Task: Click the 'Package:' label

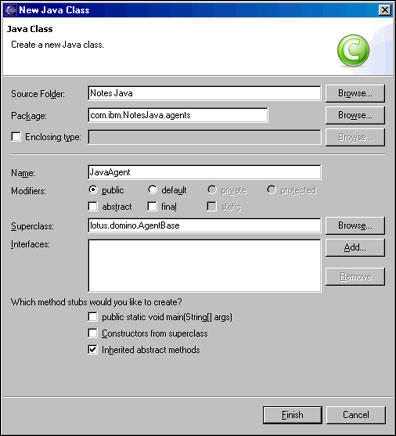Action: pyautogui.click(x=29, y=116)
